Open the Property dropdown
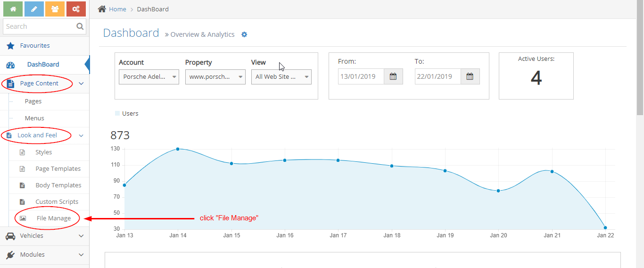This screenshot has height=268, width=644. (215, 76)
